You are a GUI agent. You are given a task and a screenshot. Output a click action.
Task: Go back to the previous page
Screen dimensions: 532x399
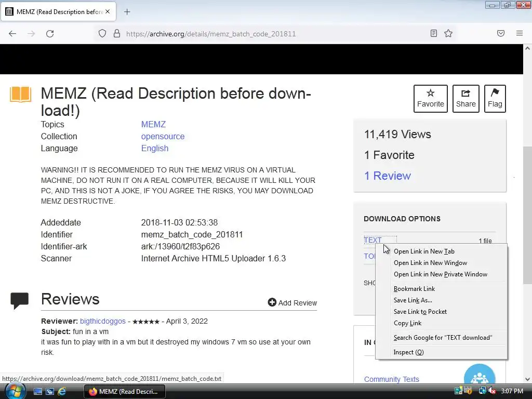12,34
